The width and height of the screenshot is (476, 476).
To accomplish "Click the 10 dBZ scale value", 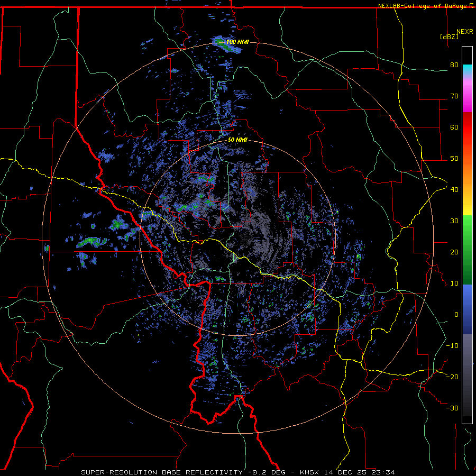I will [x=454, y=283].
